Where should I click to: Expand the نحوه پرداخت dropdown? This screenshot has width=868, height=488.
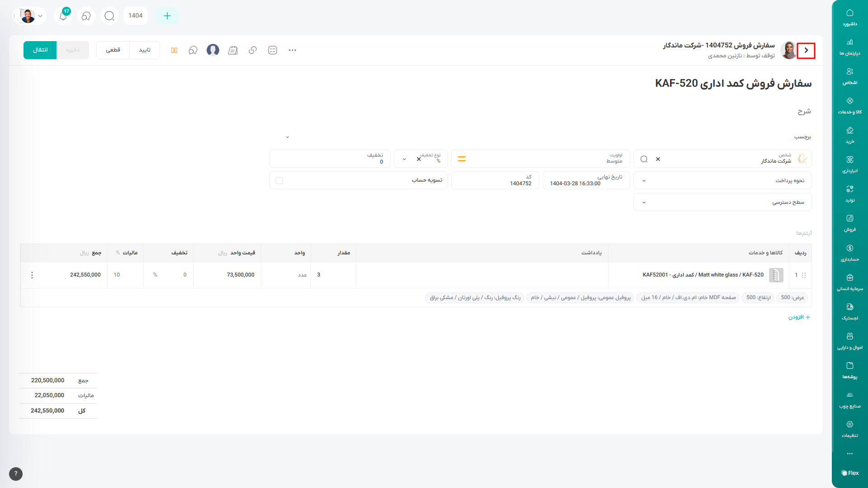point(644,181)
